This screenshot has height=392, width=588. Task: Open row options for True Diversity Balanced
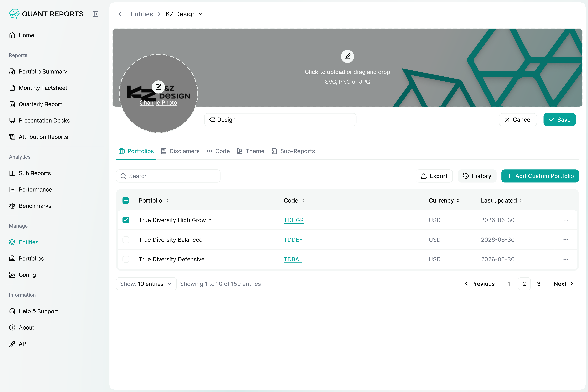coord(566,240)
